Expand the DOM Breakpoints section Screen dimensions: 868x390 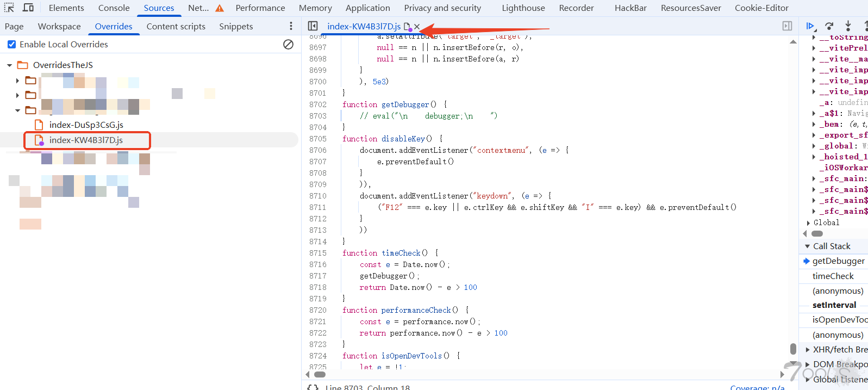tap(807, 364)
